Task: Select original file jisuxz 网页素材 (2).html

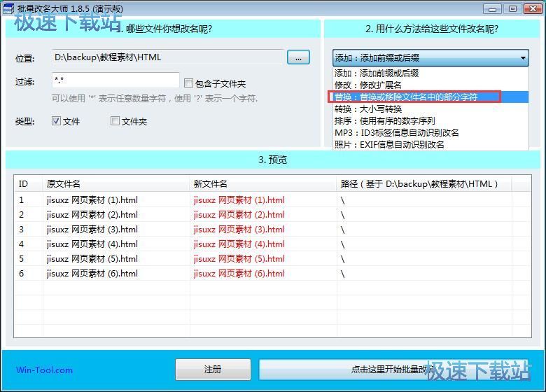Action: click(92, 215)
